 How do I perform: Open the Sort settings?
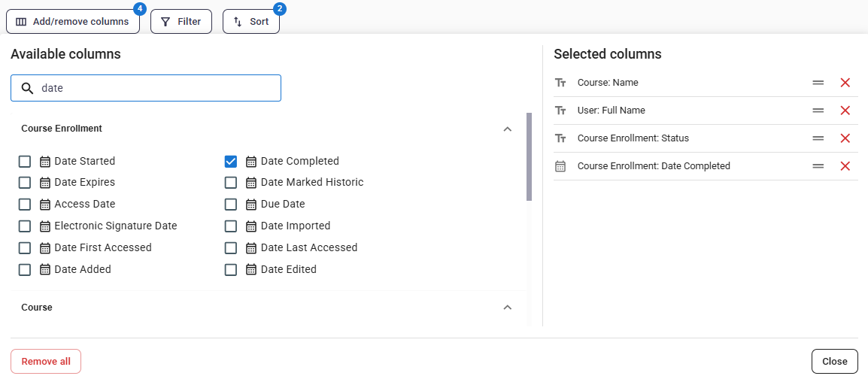[250, 22]
